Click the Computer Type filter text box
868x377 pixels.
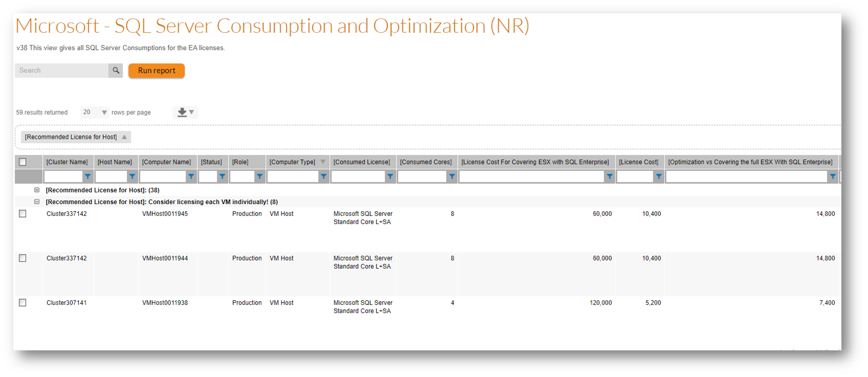293,176
